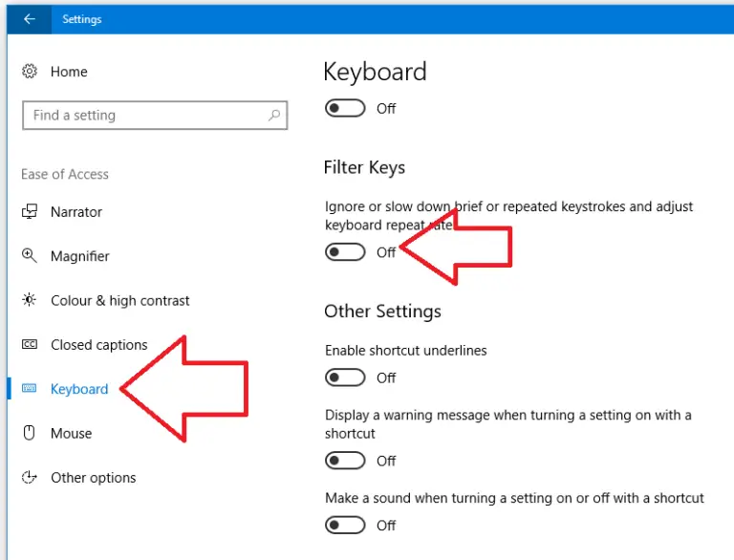Toggle the make a sound setting switch

tap(345, 526)
